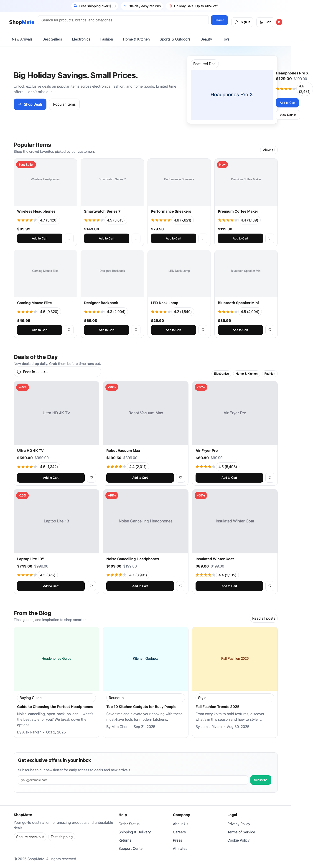Click the Holiday Sale icon in top banner
313x868 pixels.
[x=171, y=6]
